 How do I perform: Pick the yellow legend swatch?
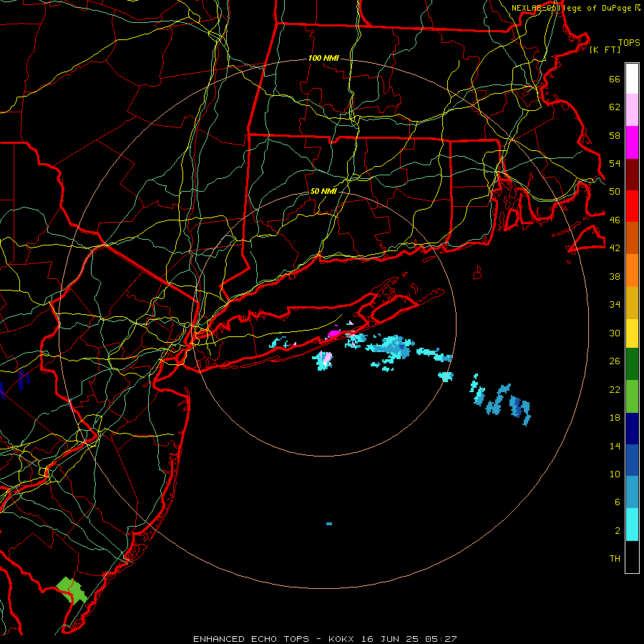[632, 333]
